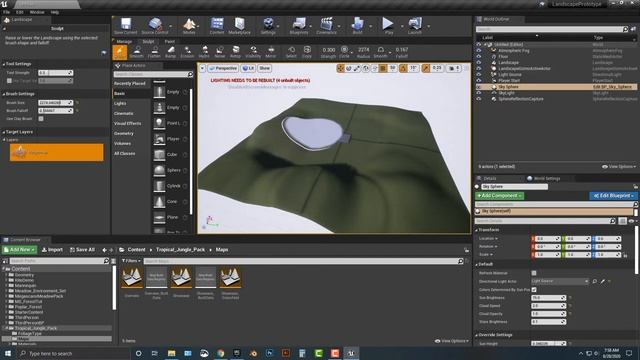This screenshot has height=360, width=640.
Task: Select the landscape Mirror tool
Action: click(271, 52)
